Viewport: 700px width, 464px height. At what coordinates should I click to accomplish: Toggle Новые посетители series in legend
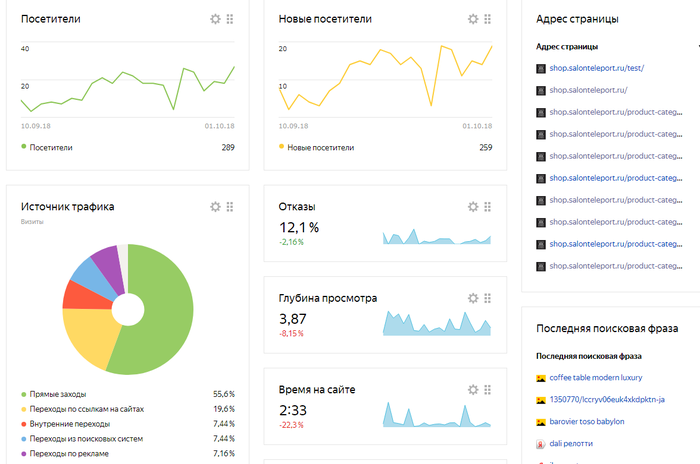pyautogui.click(x=320, y=147)
